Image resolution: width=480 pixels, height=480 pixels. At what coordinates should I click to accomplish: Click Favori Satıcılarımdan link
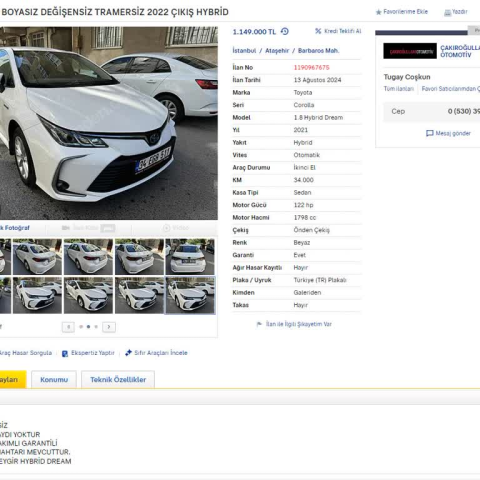(451, 89)
